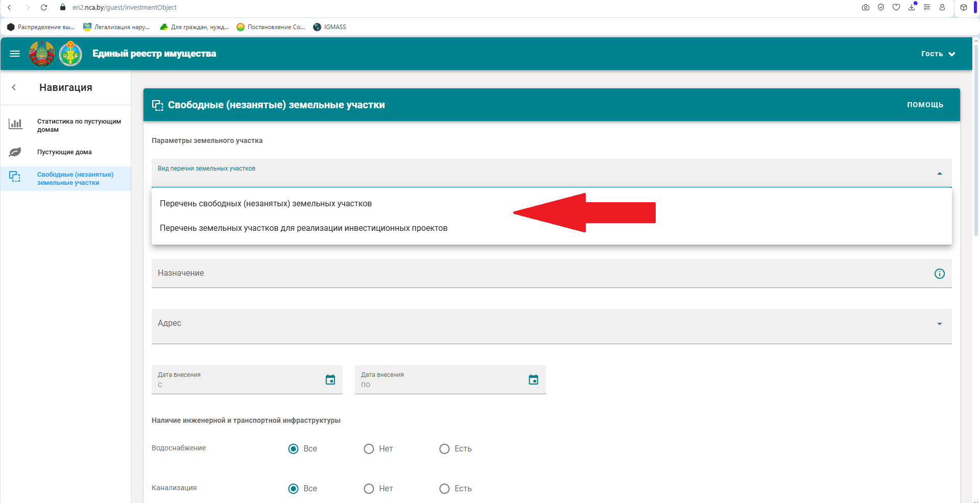Reload the browser page
Image resolution: width=980 pixels, height=503 pixels.
(x=44, y=7)
